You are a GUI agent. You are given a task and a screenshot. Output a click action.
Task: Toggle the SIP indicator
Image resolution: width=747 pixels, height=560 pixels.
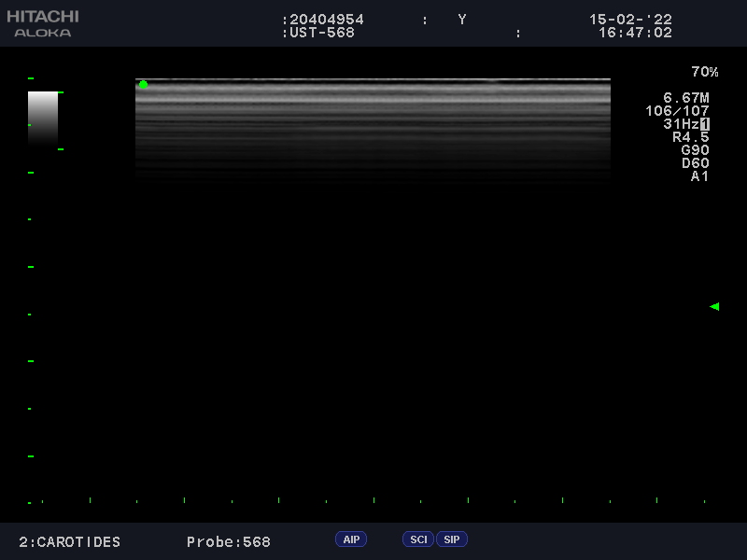451,539
